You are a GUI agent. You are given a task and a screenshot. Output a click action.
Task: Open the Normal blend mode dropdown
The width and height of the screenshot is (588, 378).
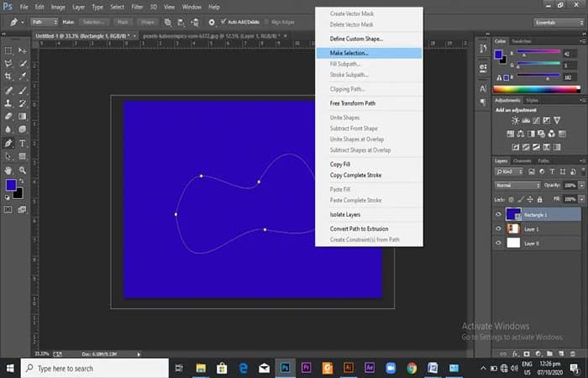(x=518, y=186)
